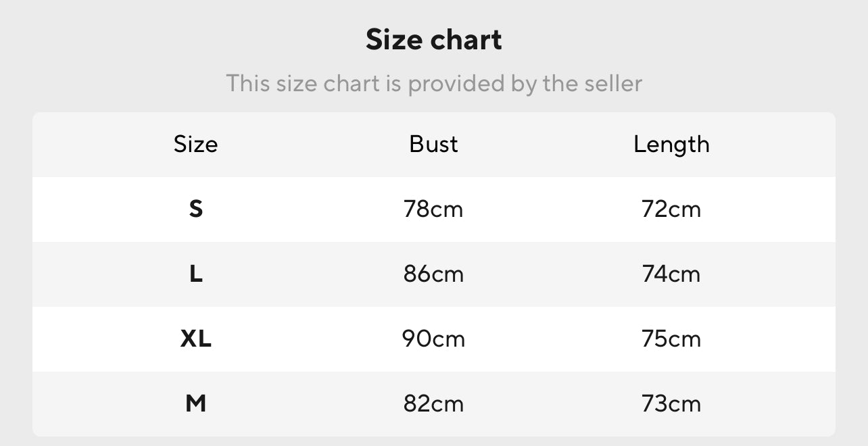Click the 90cm bust value
The image size is (868, 446).
click(433, 339)
